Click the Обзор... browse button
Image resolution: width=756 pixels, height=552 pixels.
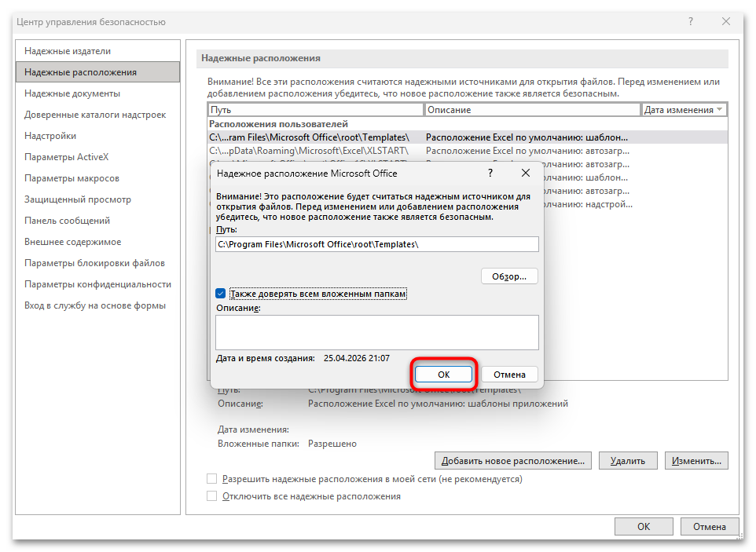pos(509,276)
